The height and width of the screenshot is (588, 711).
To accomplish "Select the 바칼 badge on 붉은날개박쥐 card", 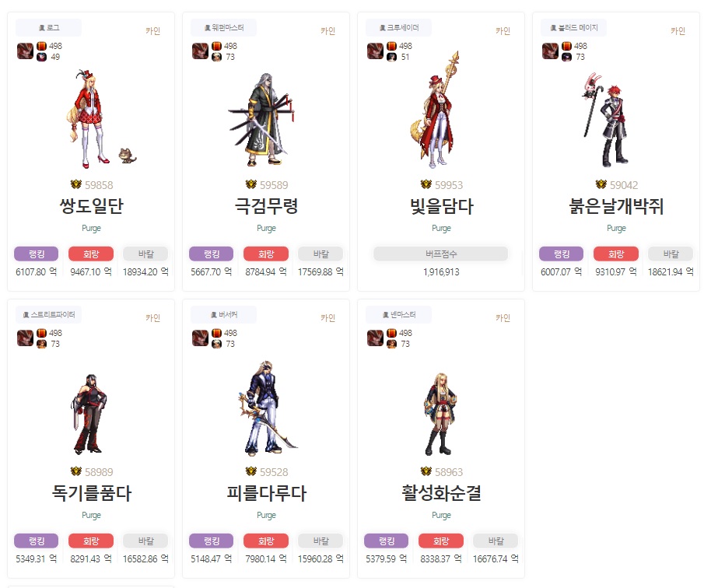I will [671, 254].
